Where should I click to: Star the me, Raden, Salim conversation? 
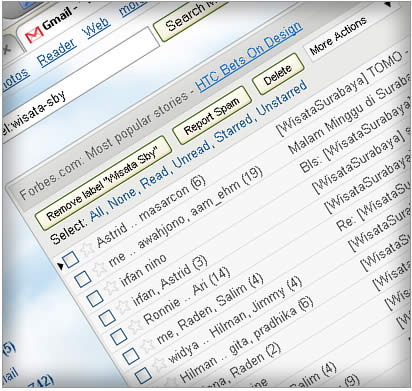[x=147, y=346]
